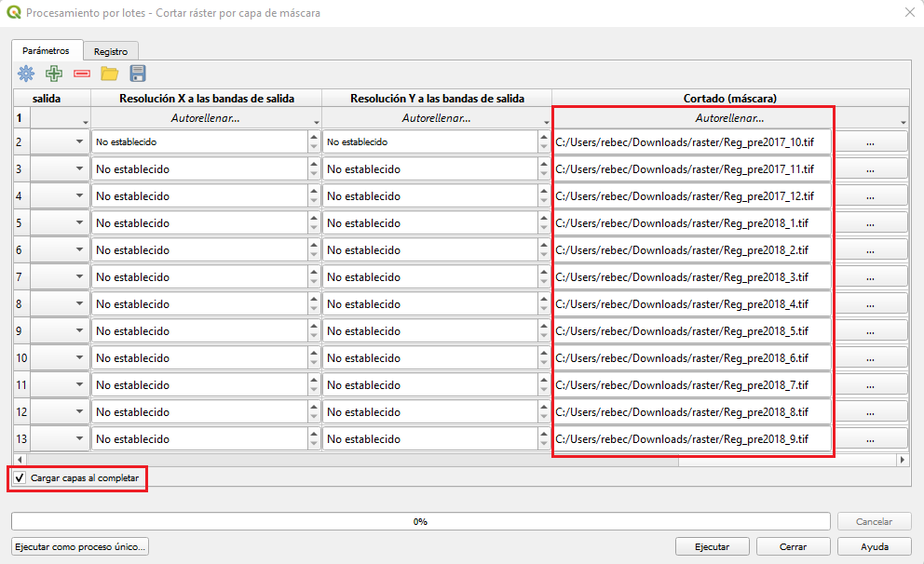Remove row using red minus icon

[x=82, y=74]
